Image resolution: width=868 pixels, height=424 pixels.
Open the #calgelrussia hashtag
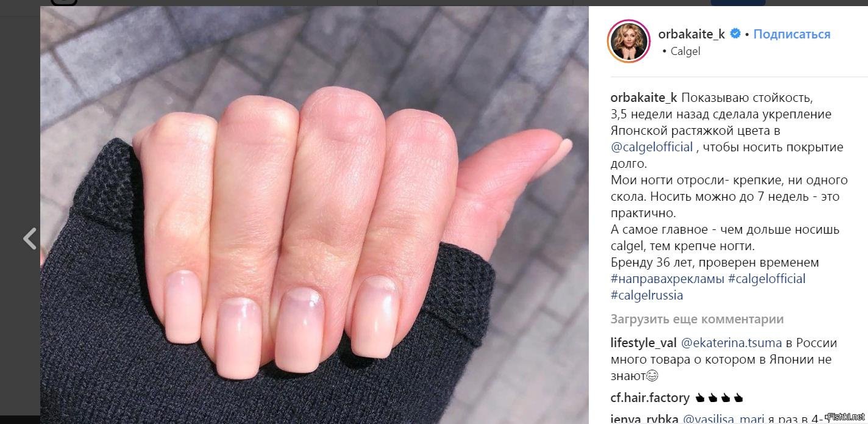[x=647, y=295]
